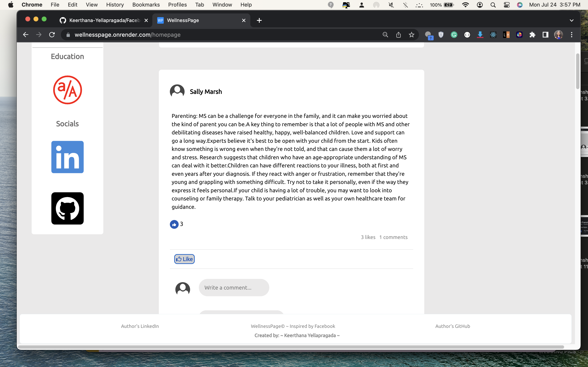Click the LeetHub extension icon
Image resolution: width=588 pixels, height=367 pixels.
click(506, 35)
